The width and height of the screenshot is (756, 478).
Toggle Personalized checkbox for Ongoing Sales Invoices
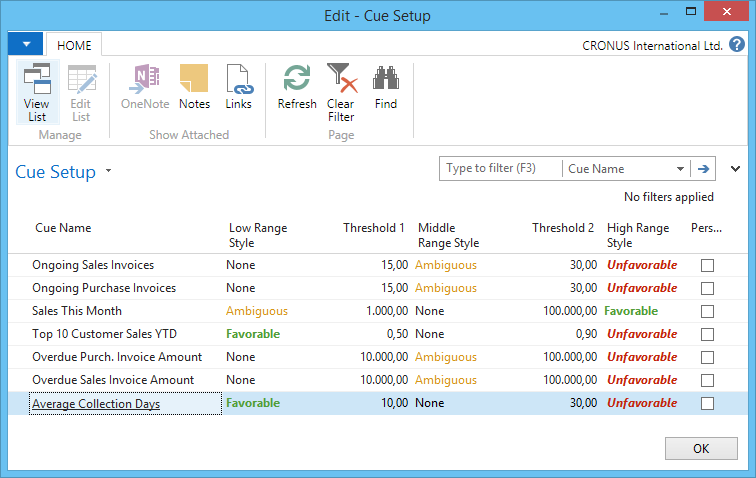(708, 265)
